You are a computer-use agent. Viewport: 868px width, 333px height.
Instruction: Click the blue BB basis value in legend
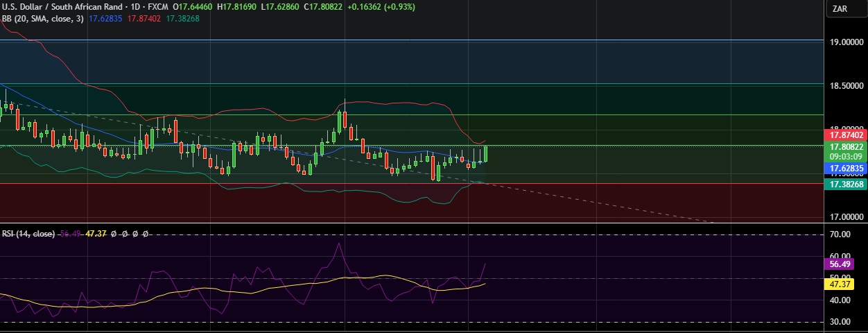(x=106, y=18)
